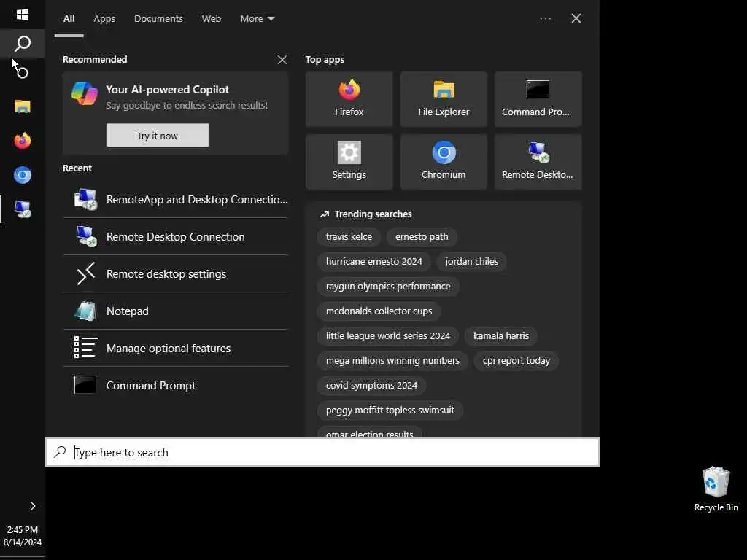The height and width of the screenshot is (560, 747).
Task: Expand the More filter dropdown
Action: tap(258, 18)
